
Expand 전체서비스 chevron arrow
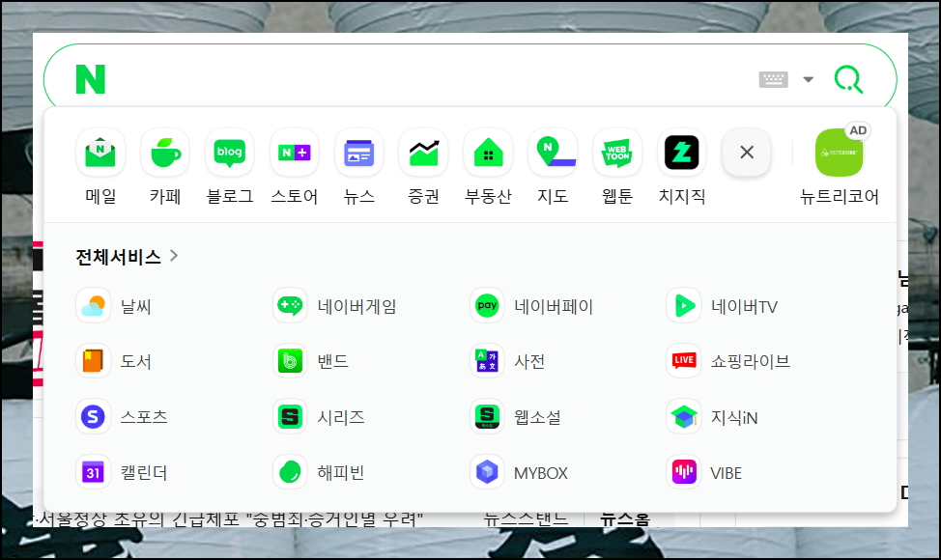(174, 256)
